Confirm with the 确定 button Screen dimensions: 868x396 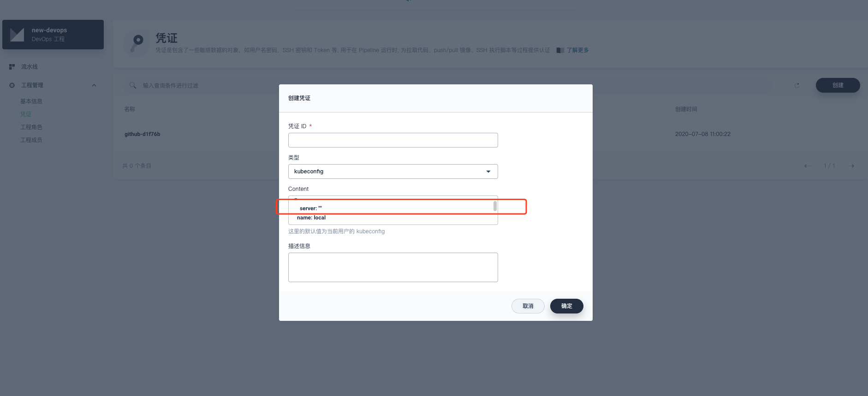point(566,306)
